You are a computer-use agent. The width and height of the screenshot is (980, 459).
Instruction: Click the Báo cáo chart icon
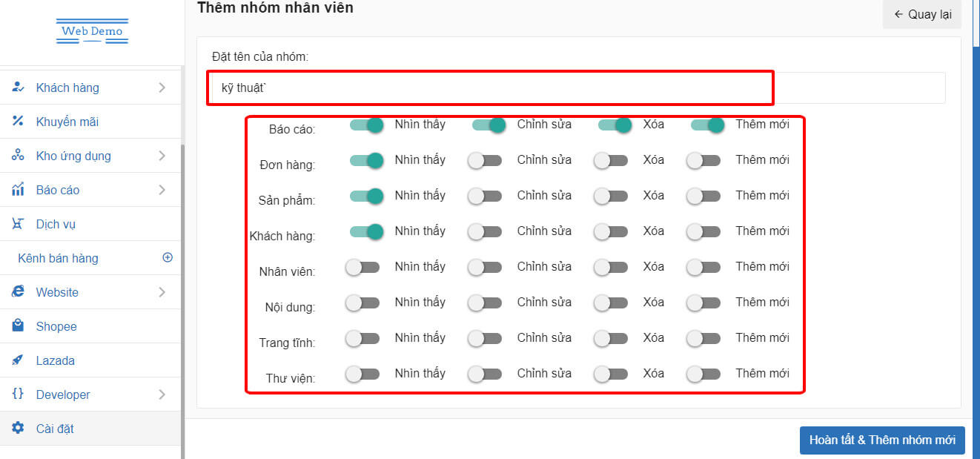(19, 190)
